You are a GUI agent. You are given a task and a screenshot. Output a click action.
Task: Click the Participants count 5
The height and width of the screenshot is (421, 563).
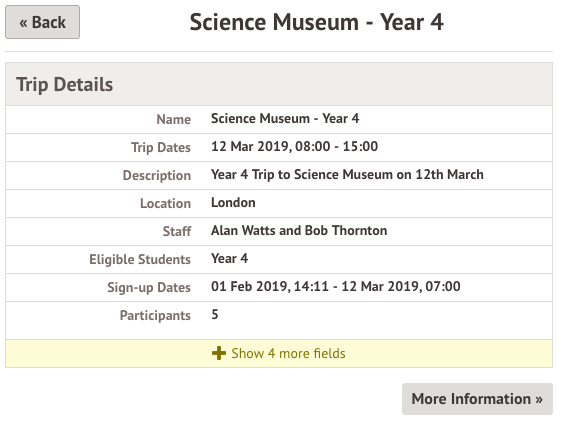(215, 314)
